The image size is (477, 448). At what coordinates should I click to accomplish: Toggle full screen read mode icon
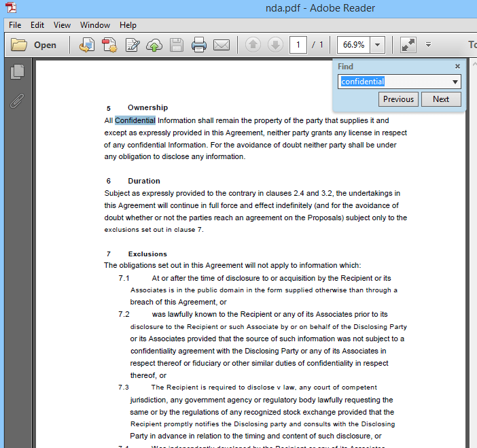(408, 45)
